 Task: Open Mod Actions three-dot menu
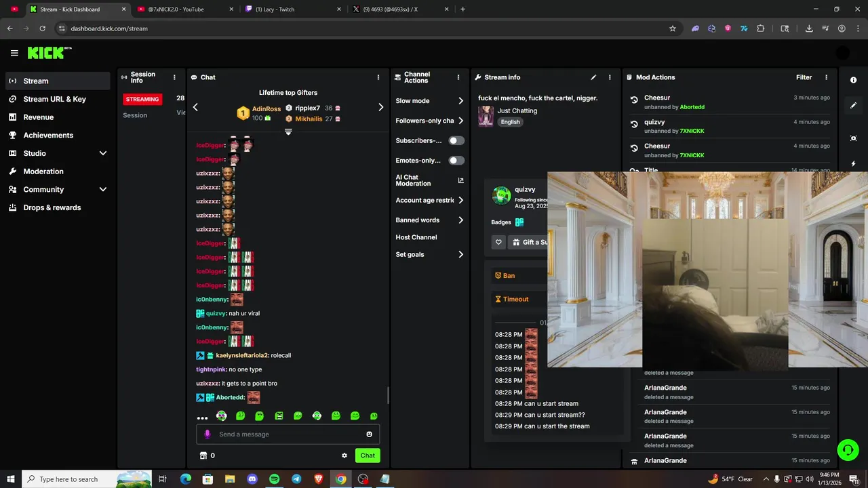(x=826, y=77)
